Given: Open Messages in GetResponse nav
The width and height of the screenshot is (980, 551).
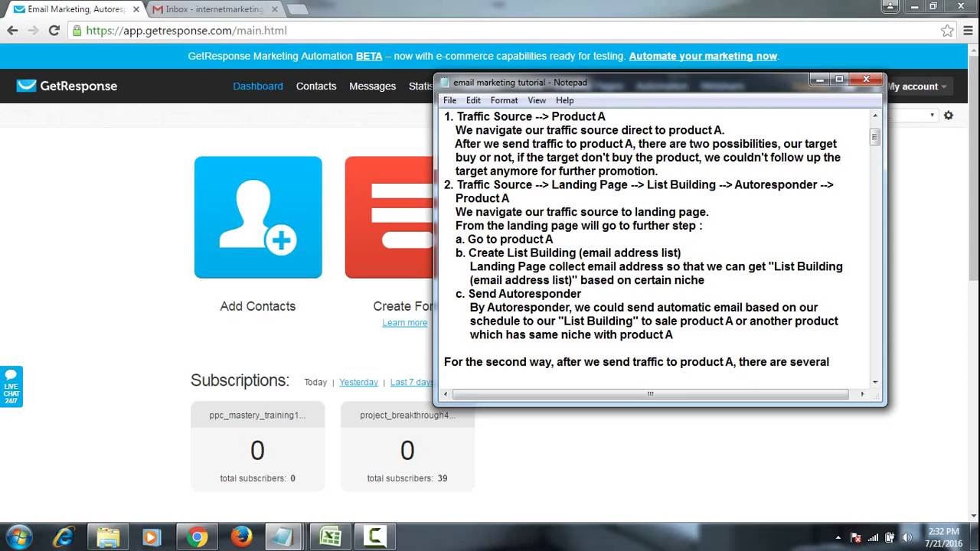Looking at the screenshot, I should coord(372,86).
